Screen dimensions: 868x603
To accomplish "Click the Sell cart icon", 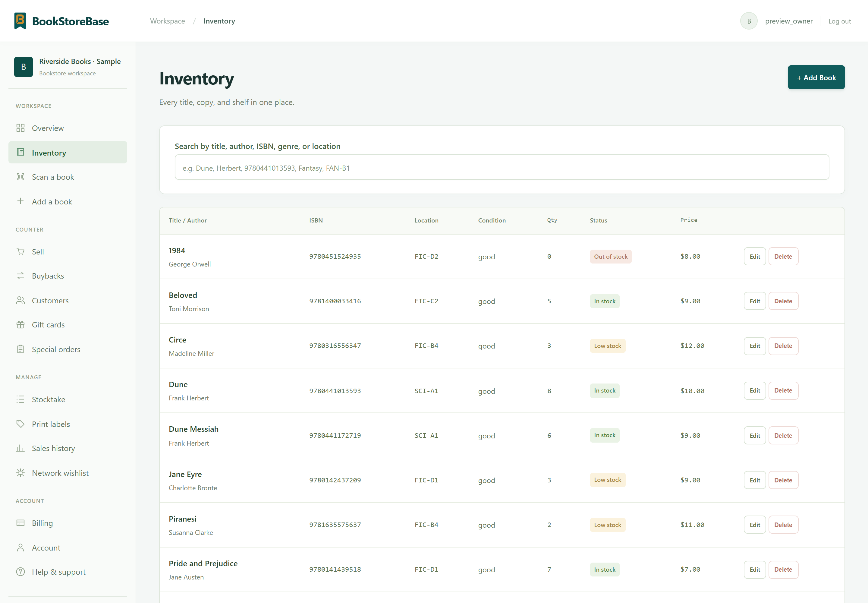I will pyautogui.click(x=20, y=252).
